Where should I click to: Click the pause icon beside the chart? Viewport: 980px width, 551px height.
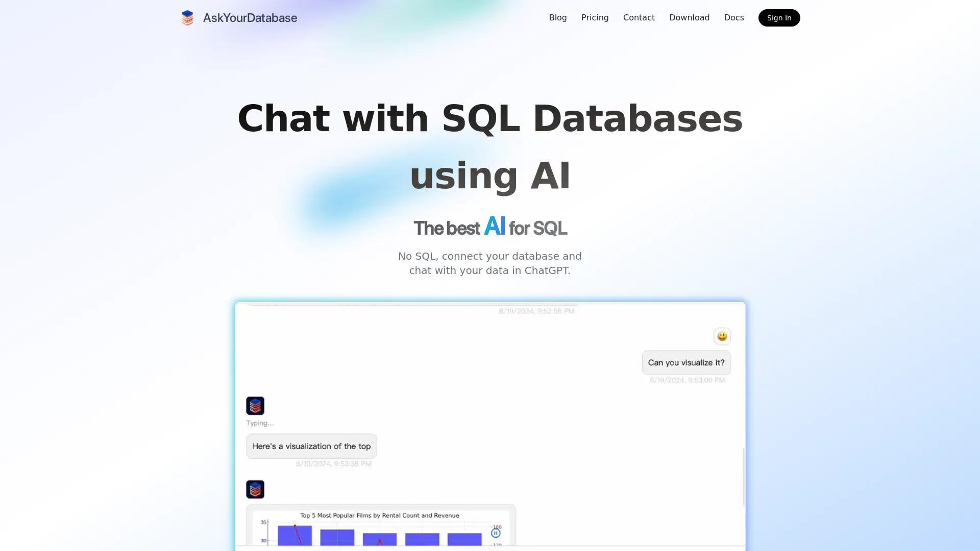click(x=495, y=532)
